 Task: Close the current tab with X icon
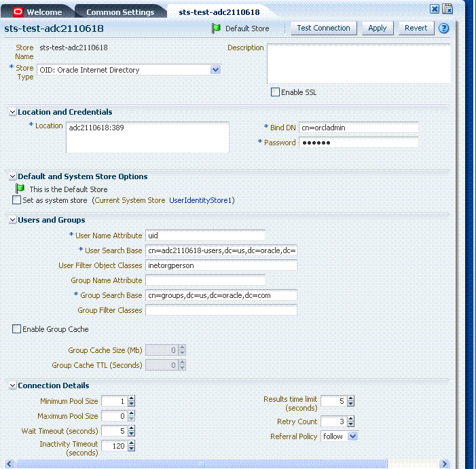435,9
